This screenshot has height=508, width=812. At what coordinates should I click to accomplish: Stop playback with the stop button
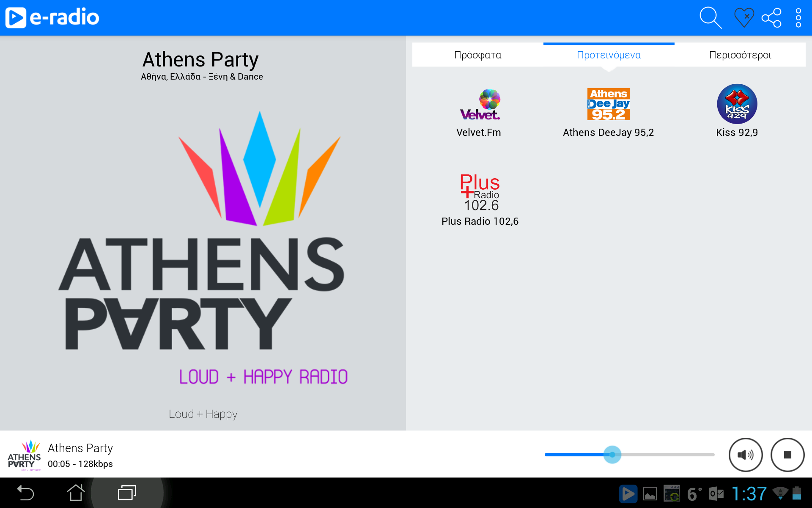coord(787,455)
